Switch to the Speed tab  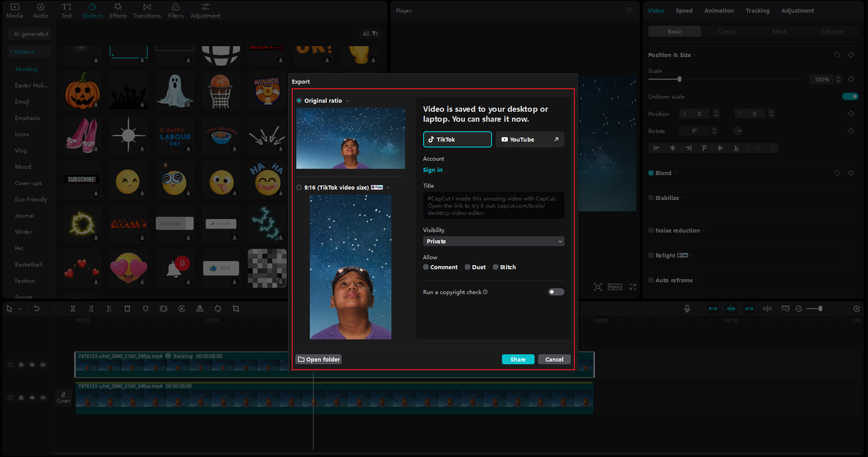684,10
